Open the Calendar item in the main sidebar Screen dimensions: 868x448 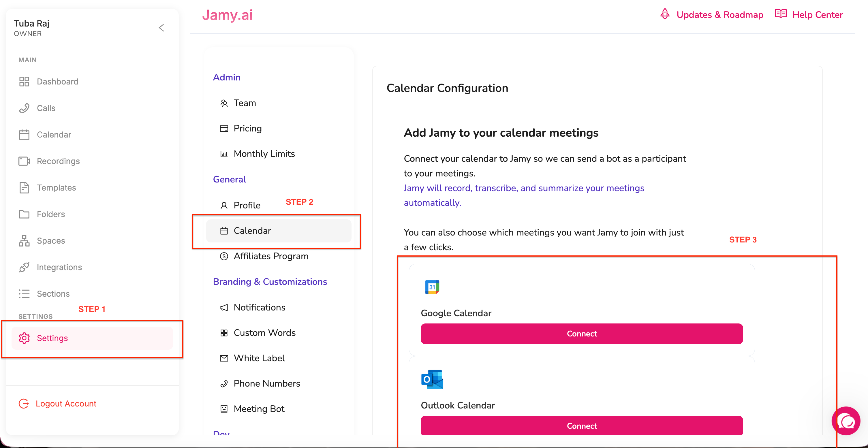pyautogui.click(x=54, y=135)
